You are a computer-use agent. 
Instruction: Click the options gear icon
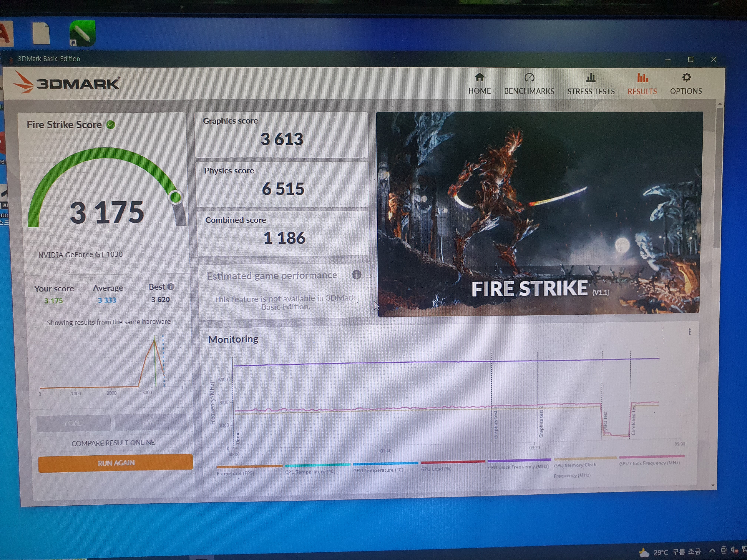point(686,77)
